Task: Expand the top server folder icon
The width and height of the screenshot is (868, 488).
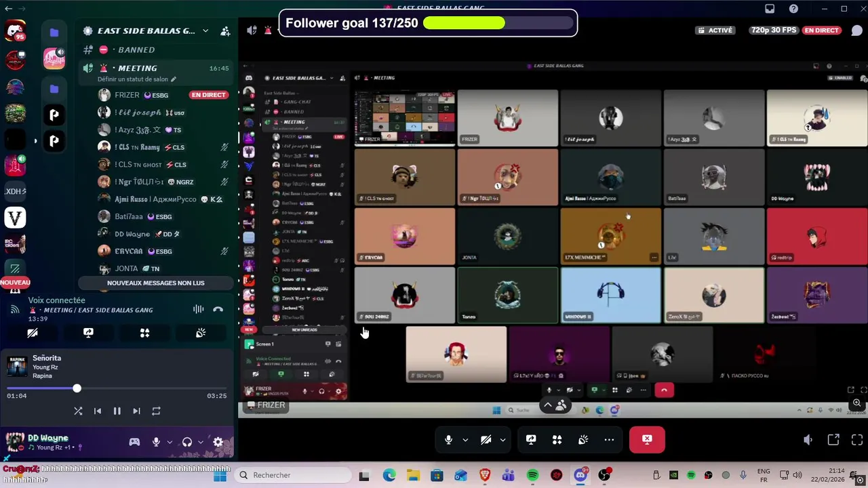Action: click(54, 32)
